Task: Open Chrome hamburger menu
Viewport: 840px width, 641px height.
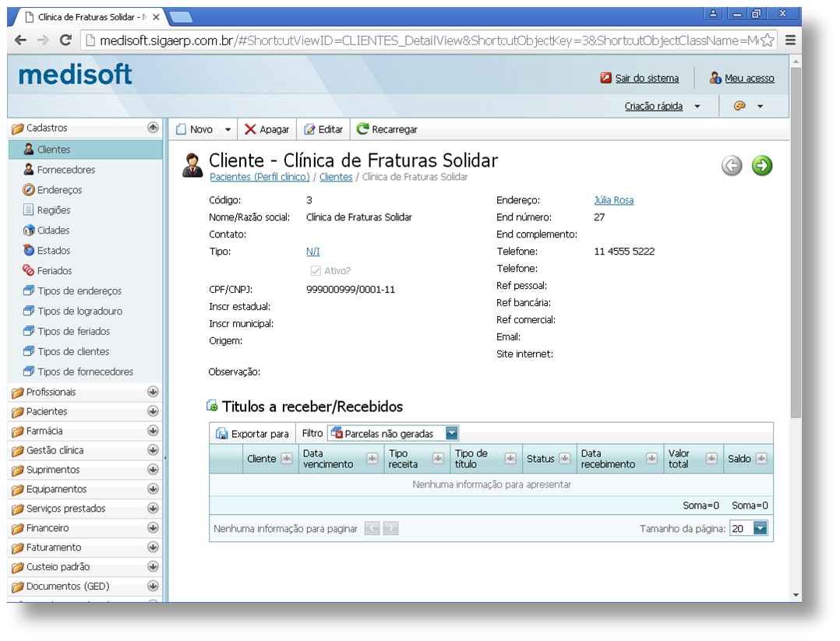Action: point(790,41)
